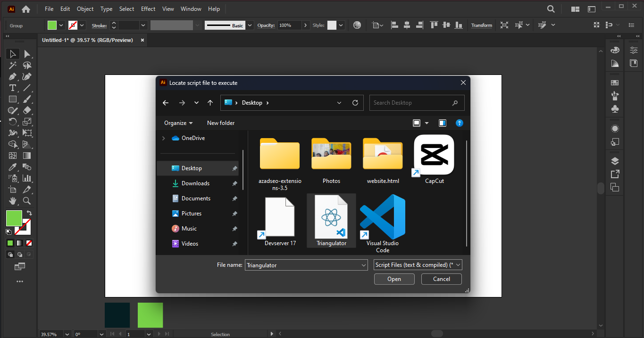Open the Effect menu
Viewport: 644px width, 338px height.
coord(148,8)
